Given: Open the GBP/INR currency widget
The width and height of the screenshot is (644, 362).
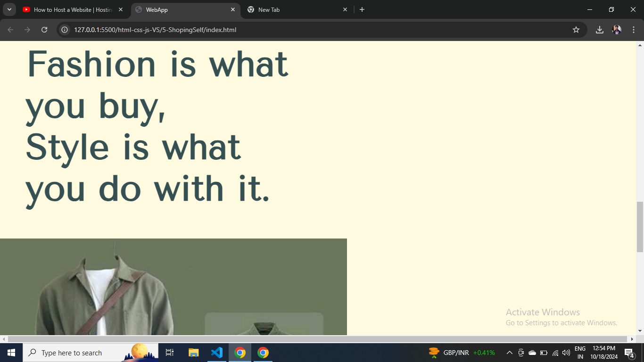Looking at the screenshot, I should click(462, 353).
